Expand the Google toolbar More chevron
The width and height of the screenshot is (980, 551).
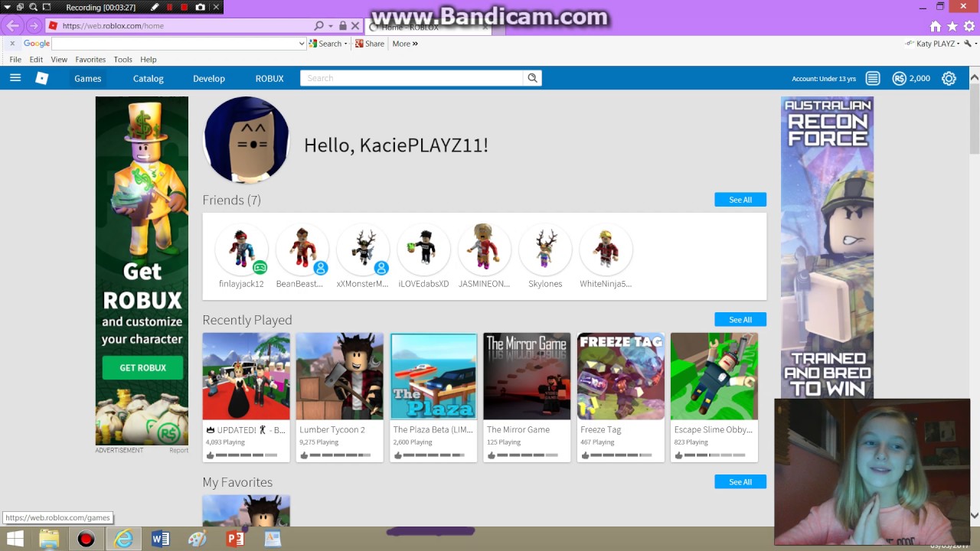pyautogui.click(x=415, y=44)
